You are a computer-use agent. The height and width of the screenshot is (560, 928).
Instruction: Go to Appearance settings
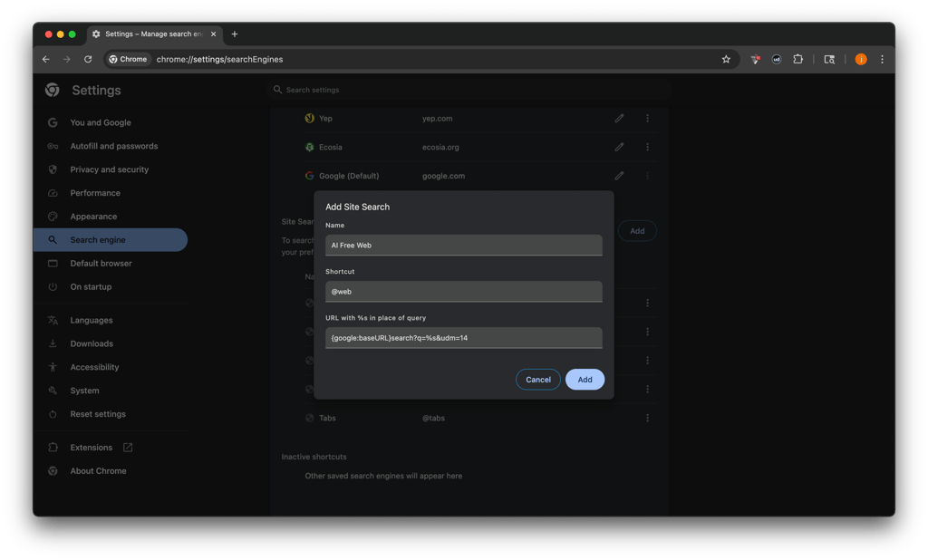tap(93, 217)
